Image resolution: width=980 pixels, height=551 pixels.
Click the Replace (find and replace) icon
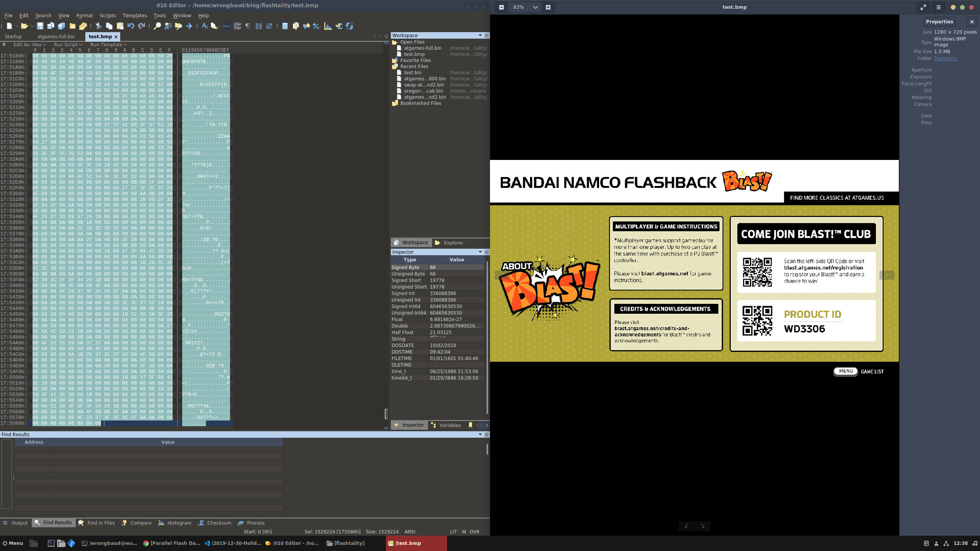(168, 26)
